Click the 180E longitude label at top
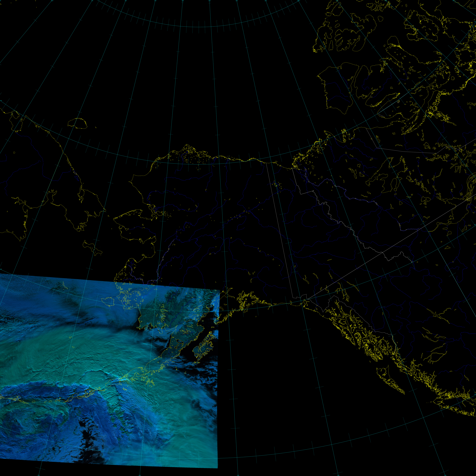This screenshot has height=476, width=476. [x=126, y=1]
